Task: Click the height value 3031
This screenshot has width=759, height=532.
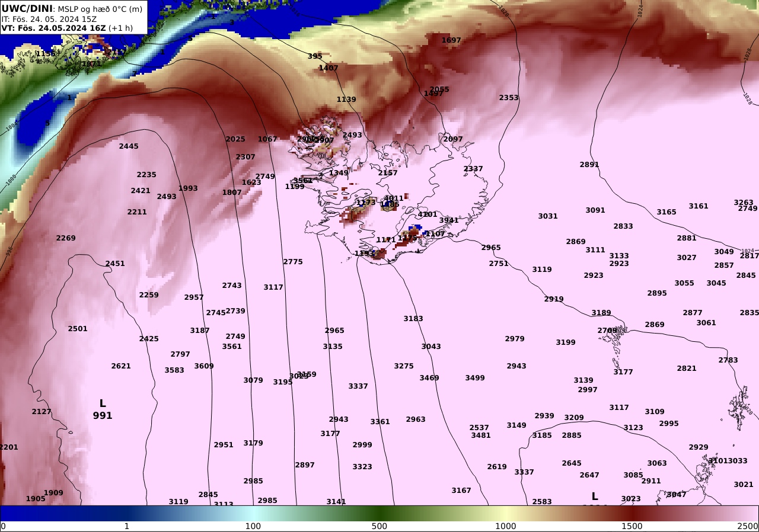Action: tap(548, 216)
